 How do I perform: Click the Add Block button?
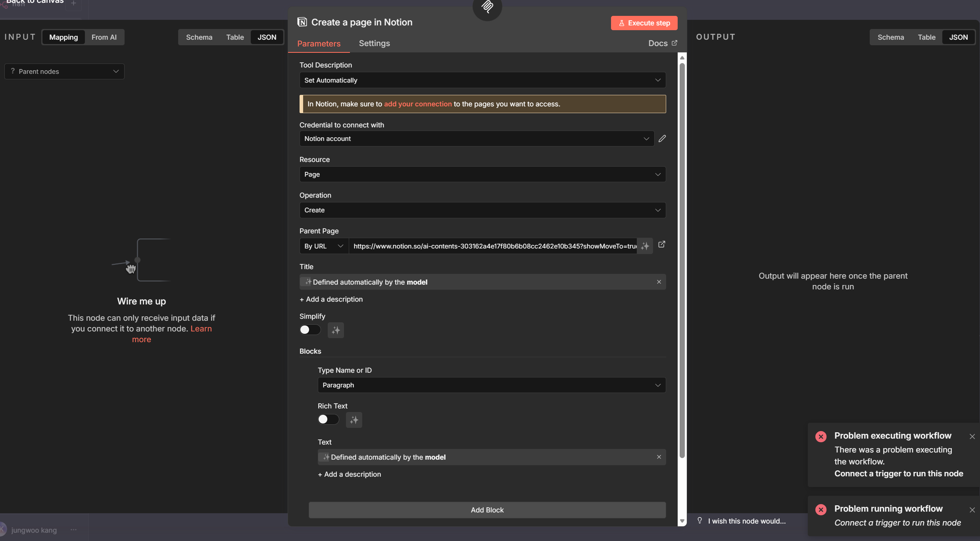click(x=487, y=510)
